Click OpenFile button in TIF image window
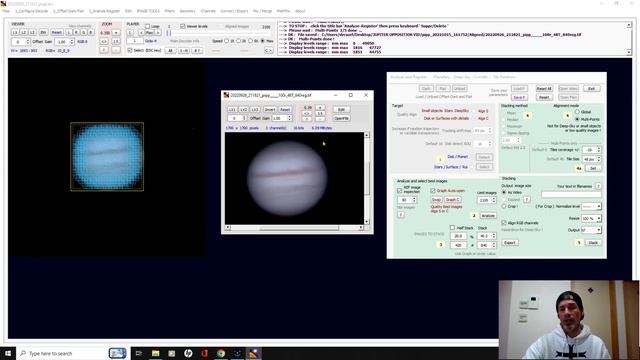 pyautogui.click(x=341, y=118)
